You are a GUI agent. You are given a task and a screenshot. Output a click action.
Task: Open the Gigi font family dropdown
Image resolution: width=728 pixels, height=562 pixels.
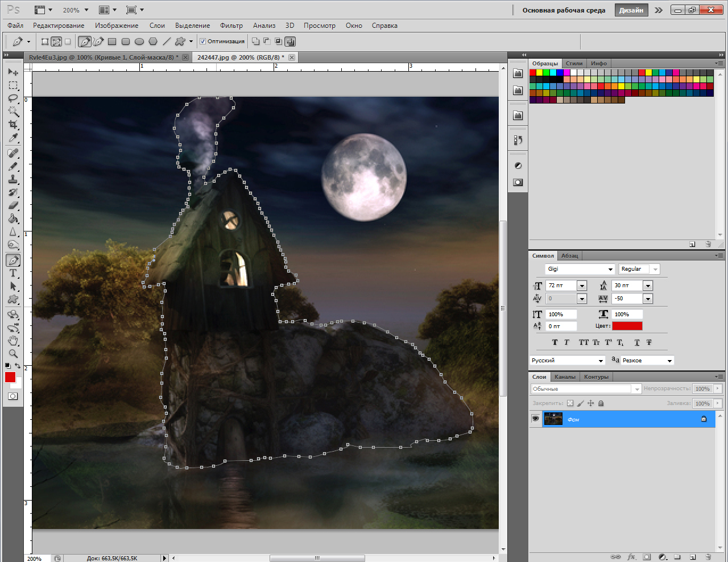tap(610, 269)
